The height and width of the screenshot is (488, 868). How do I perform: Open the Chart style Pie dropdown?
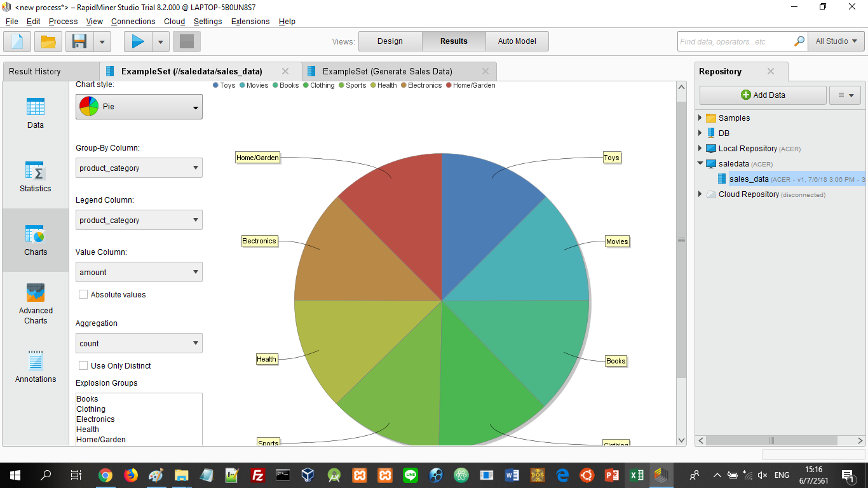139,107
